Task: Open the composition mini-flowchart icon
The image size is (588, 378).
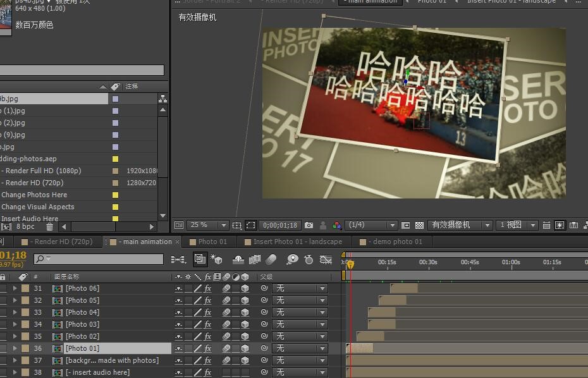Action: pos(178,259)
